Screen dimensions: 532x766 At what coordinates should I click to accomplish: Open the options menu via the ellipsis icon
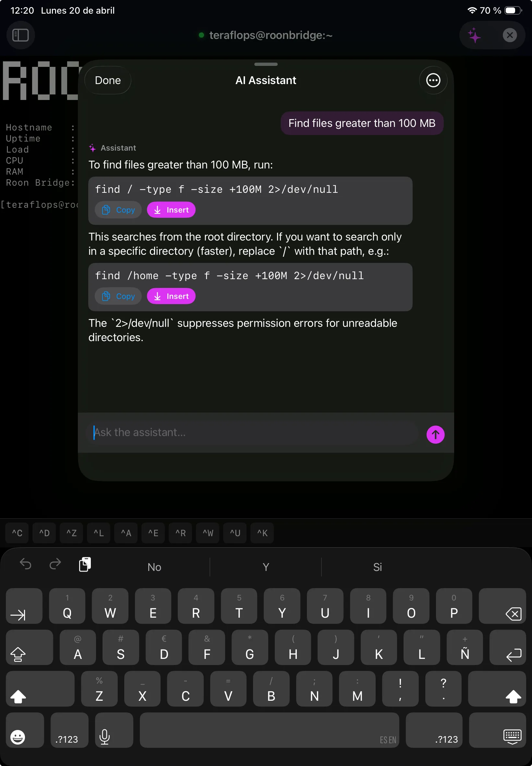point(433,80)
